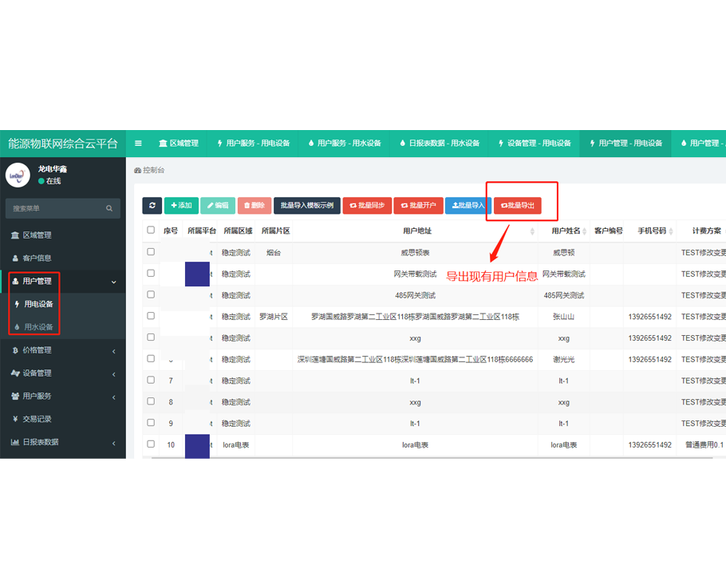Select the refresh icon in the toolbar

[x=152, y=205]
